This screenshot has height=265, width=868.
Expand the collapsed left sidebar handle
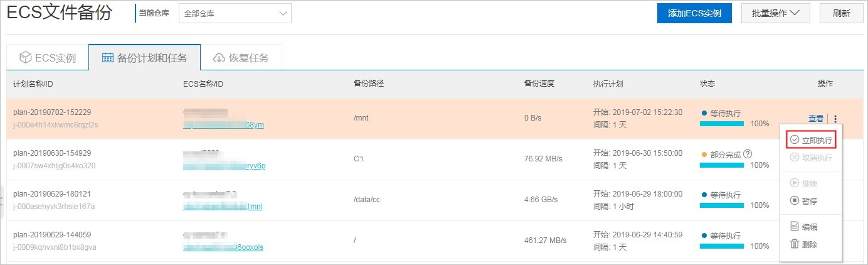click(3, 201)
